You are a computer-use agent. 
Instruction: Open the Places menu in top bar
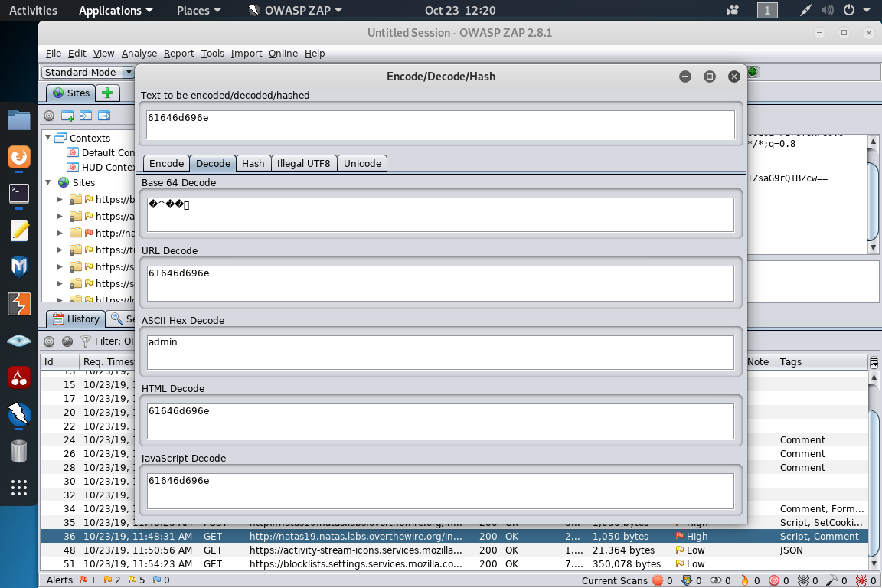(x=198, y=10)
